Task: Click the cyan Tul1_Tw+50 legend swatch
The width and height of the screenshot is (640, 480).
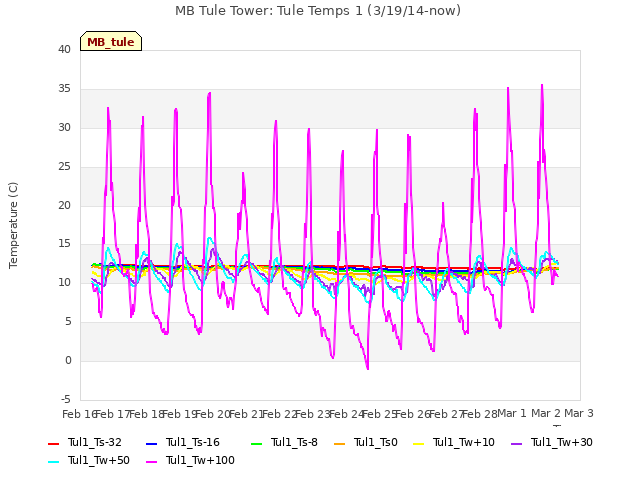Action: (53, 462)
